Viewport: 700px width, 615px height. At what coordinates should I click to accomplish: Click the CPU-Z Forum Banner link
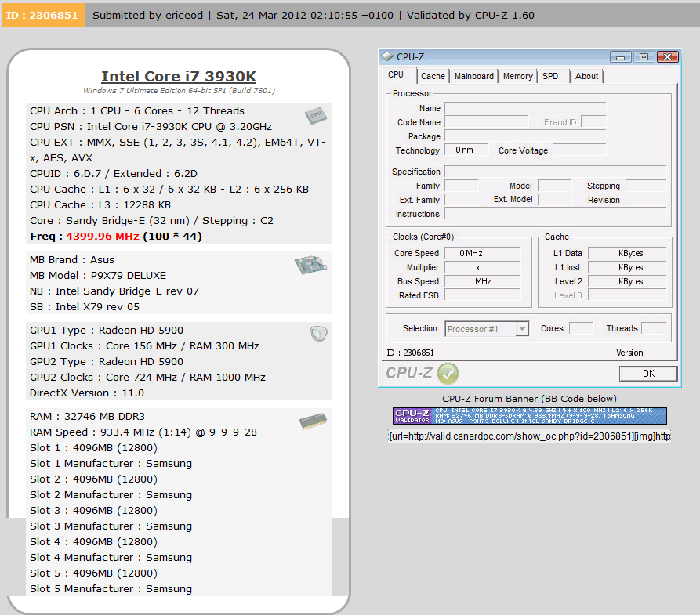(x=529, y=399)
